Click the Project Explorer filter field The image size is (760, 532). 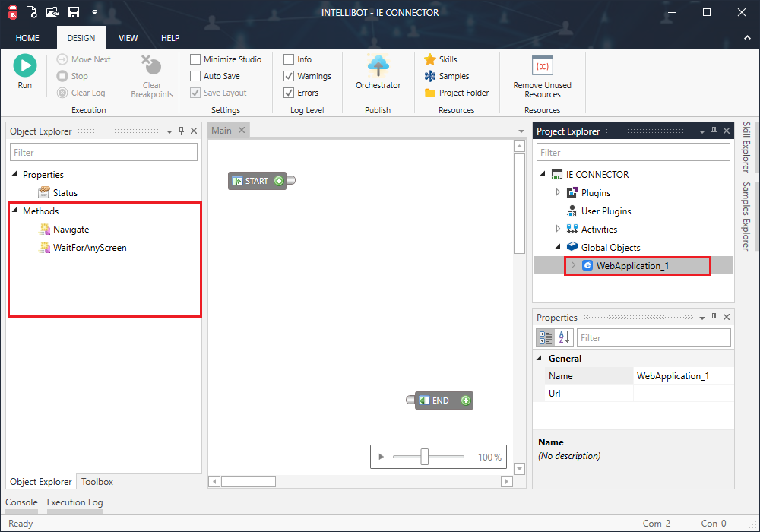[633, 152]
